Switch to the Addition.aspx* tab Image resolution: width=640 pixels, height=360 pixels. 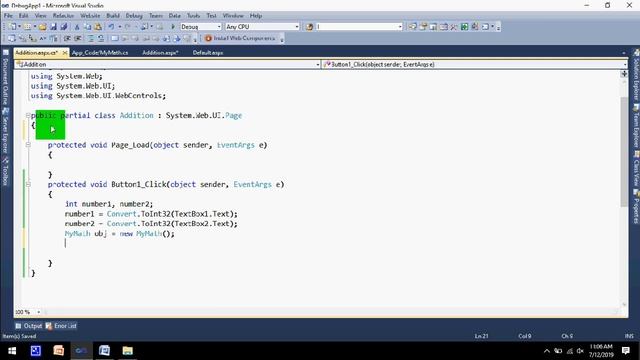click(x=160, y=53)
